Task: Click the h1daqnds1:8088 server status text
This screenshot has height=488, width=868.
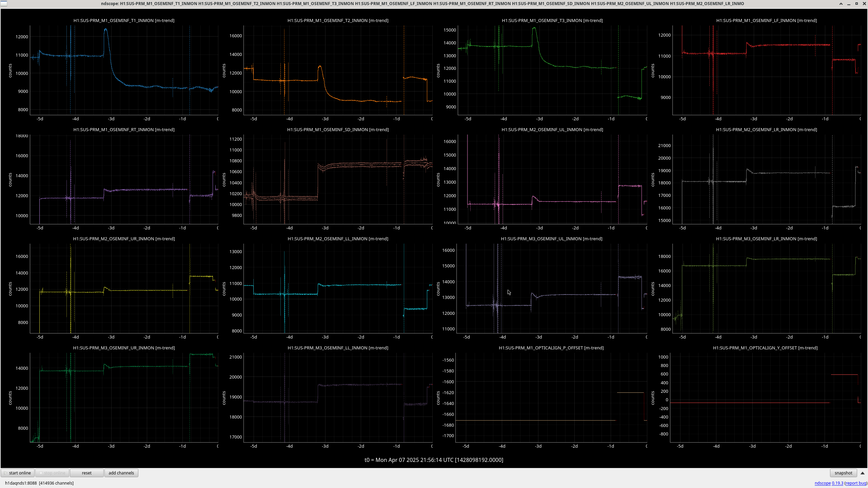Action: pyautogui.click(x=39, y=483)
